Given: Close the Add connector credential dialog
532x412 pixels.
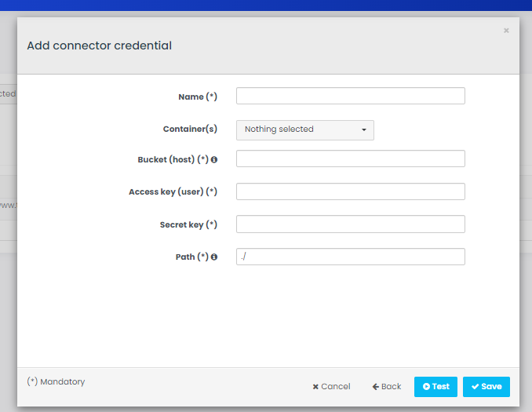Looking at the screenshot, I should pos(506,31).
